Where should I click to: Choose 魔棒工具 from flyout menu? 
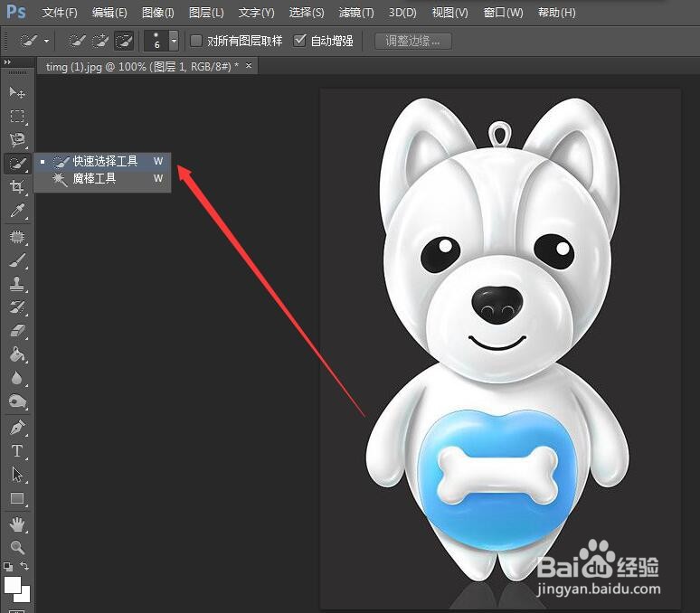point(103,179)
